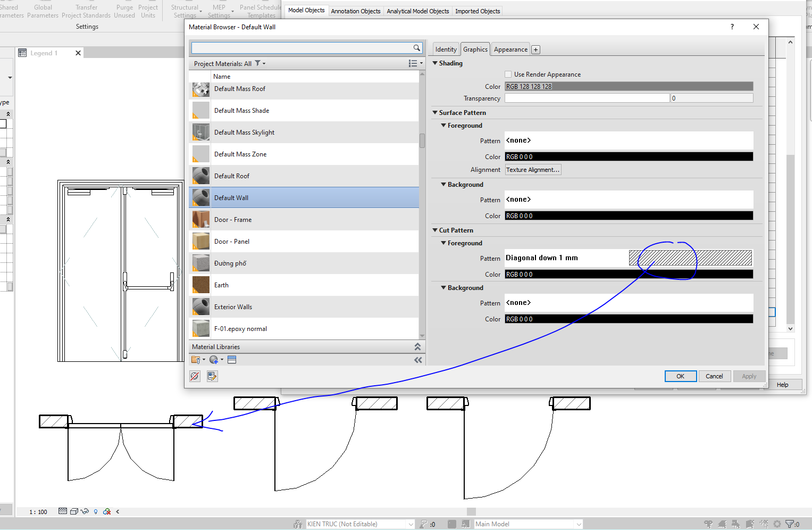The width and height of the screenshot is (812, 530).
Task: Click the purge unused materials icon
Action: pyautogui.click(x=195, y=376)
